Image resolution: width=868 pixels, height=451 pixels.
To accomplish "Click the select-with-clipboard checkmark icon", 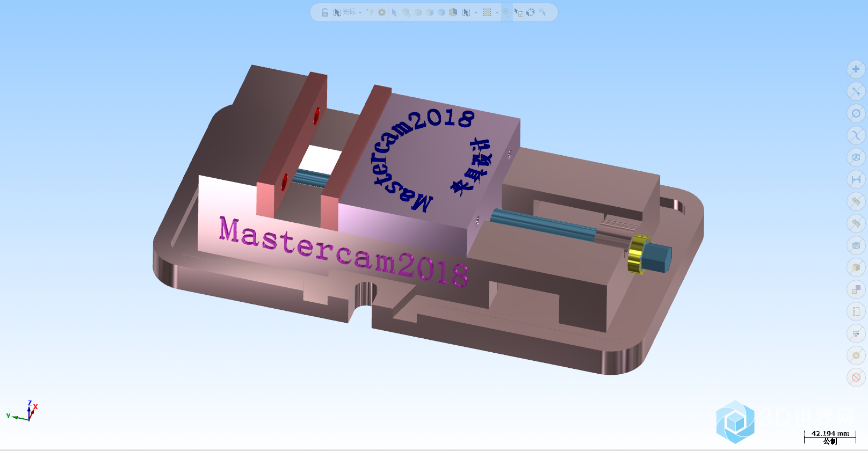I will click(x=518, y=12).
